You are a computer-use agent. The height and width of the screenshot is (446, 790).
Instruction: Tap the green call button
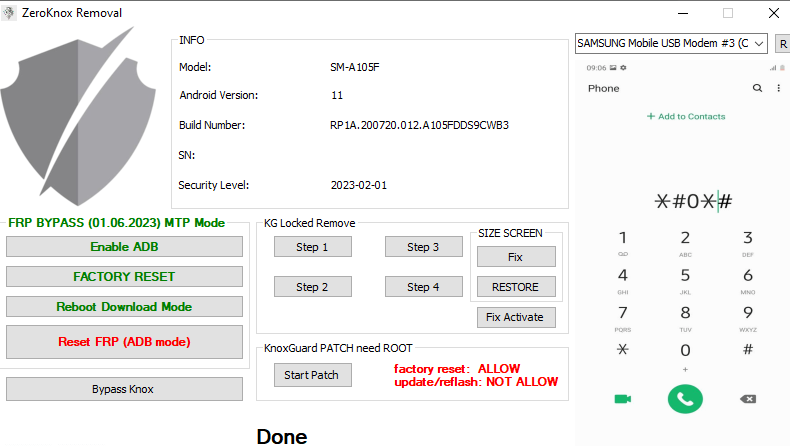685,399
